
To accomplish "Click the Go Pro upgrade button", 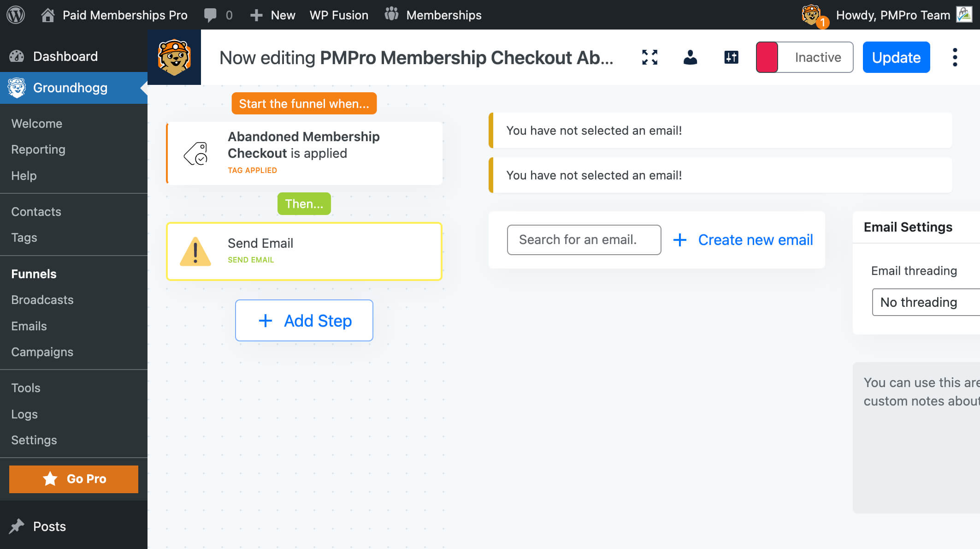I will [x=73, y=479].
